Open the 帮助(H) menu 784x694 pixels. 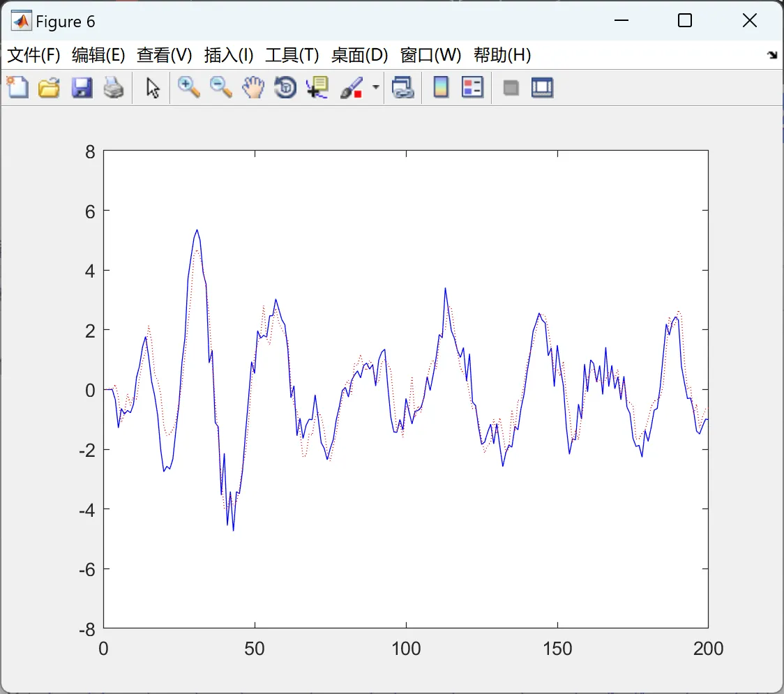[x=502, y=55]
